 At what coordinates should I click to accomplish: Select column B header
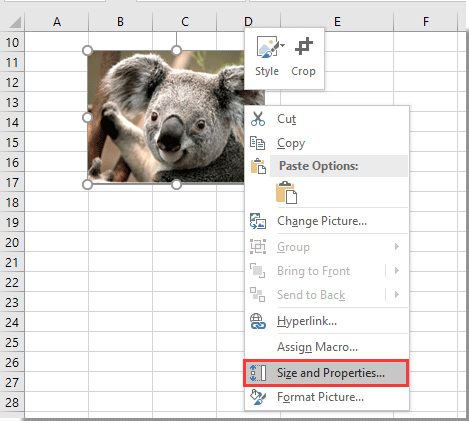tap(120, 22)
